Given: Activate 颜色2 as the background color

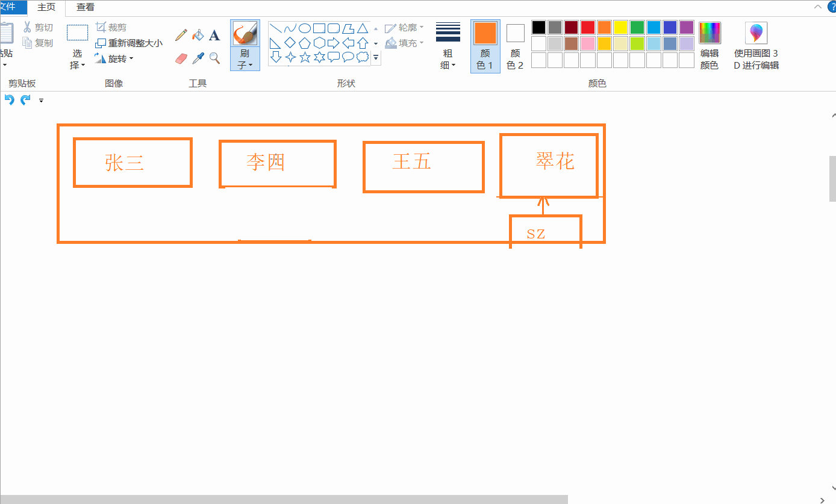Looking at the screenshot, I should [515, 45].
